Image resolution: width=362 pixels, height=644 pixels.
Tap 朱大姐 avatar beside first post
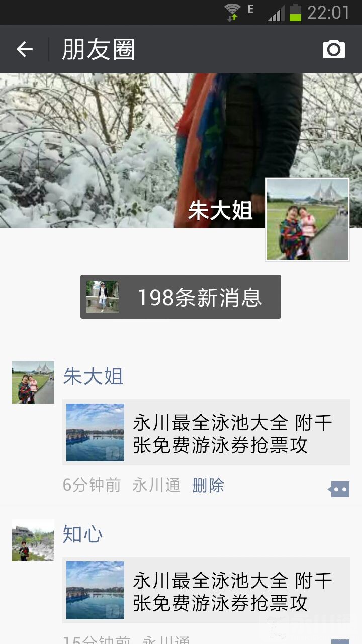click(33, 382)
